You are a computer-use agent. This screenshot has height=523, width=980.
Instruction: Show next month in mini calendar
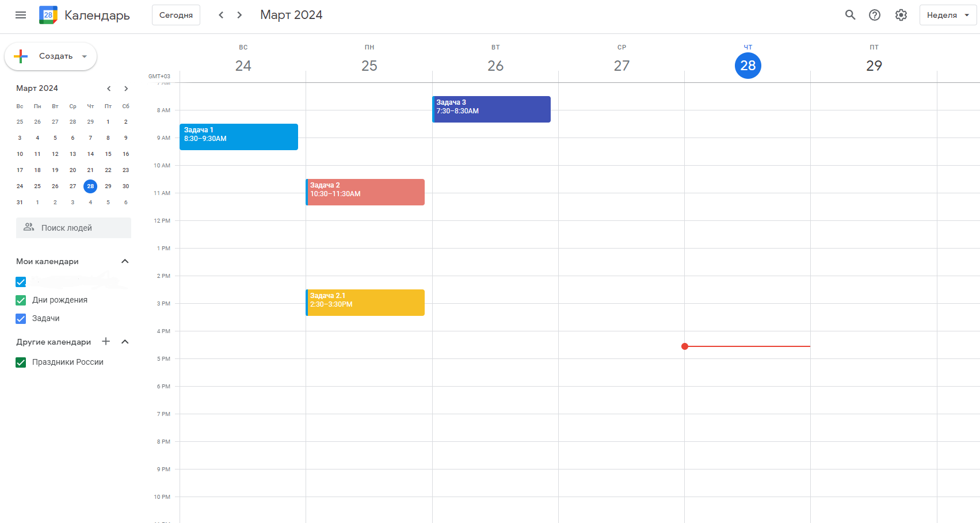click(x=126, y=89)
